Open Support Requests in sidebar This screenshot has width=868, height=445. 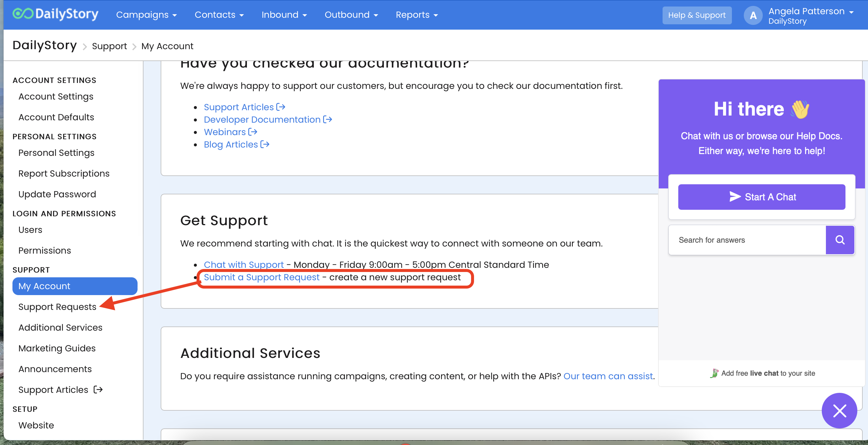57,307
